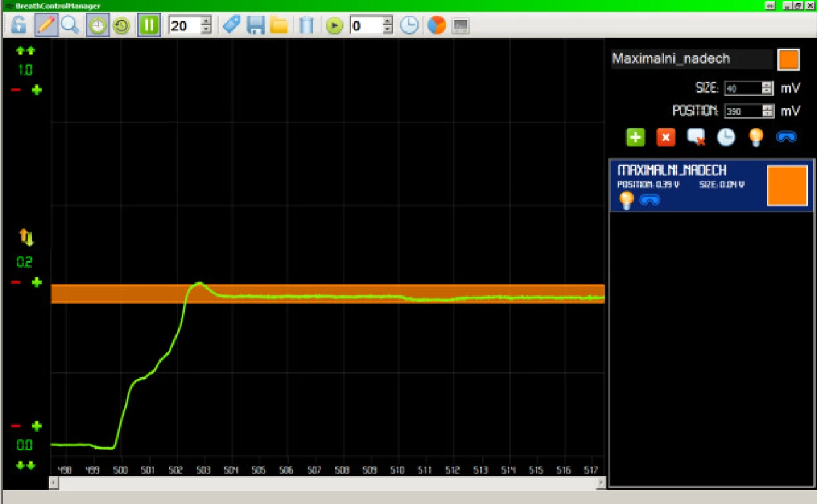Image resolution: width=817 pixels, height=504 pixels.
Task: Select the magnifying glass zoom tool
Action: point(71,25)
